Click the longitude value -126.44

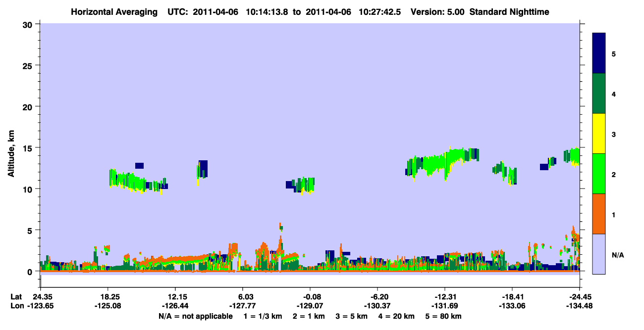tap(175, 306)
